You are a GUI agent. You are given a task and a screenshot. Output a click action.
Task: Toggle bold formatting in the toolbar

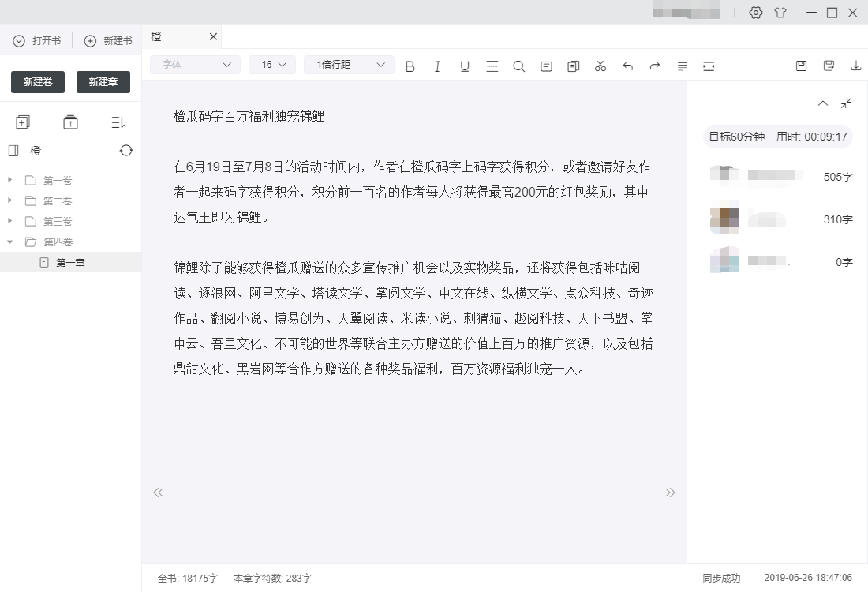pyautogui.click(x=410, y=66)
